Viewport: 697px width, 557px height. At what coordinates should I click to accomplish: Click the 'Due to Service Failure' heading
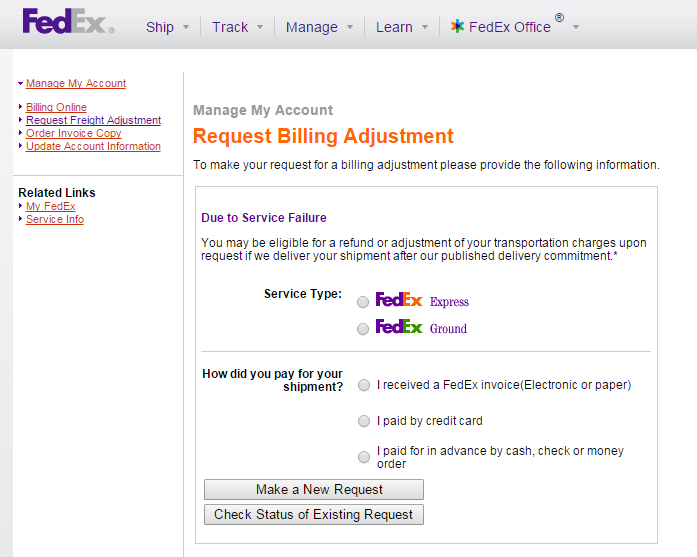pos(264,218)
